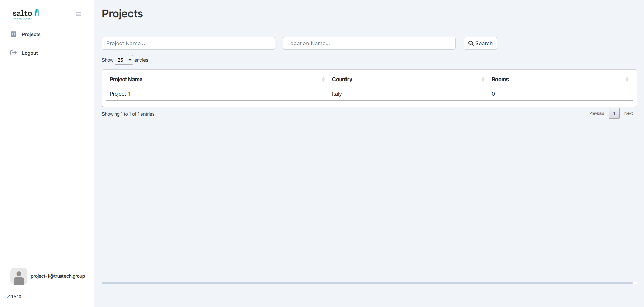Image resolution: width=644 pixels, height=307 pixels.
Task: Click the Logout arrow icon
Action: click(x=14, y=53)
